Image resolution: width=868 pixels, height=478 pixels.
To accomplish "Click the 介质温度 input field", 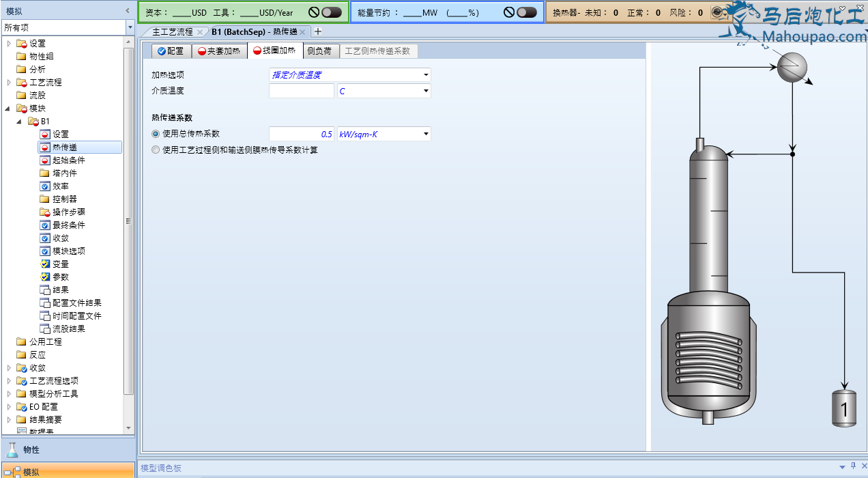I will coord(301,91).
